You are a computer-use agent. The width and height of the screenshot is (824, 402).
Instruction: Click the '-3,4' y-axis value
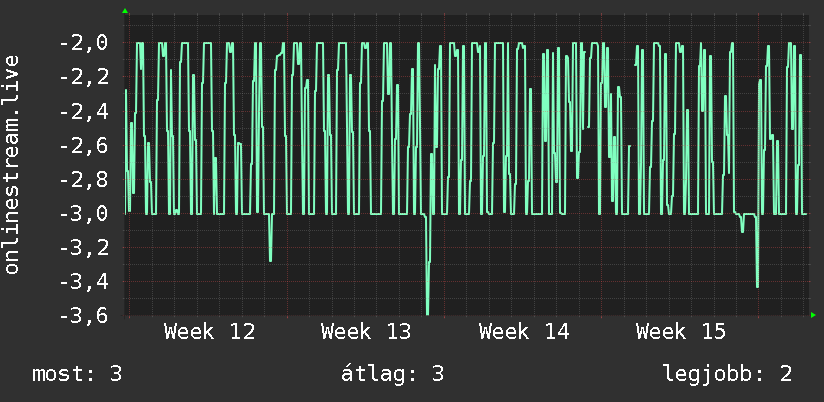coord(84,282)
